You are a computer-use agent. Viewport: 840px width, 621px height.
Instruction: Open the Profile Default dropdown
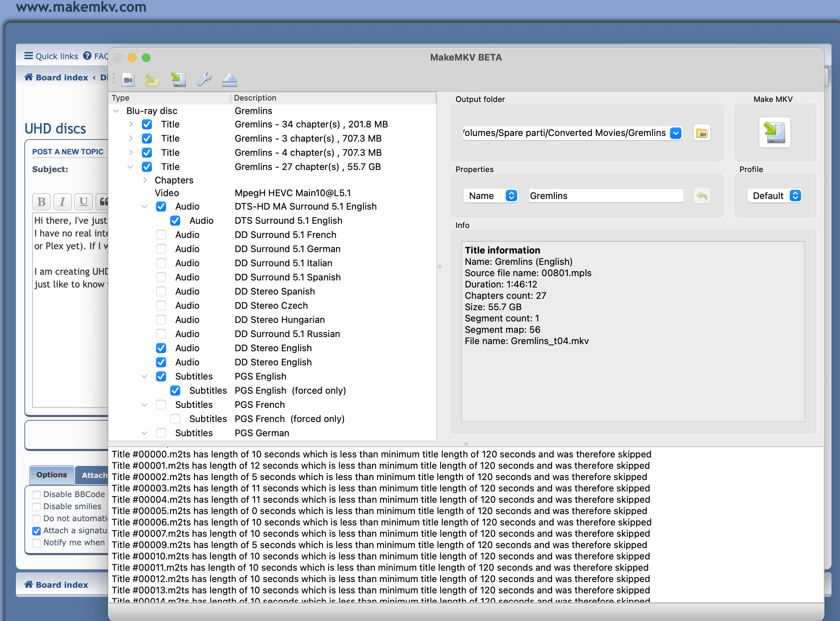pos(775,195)
